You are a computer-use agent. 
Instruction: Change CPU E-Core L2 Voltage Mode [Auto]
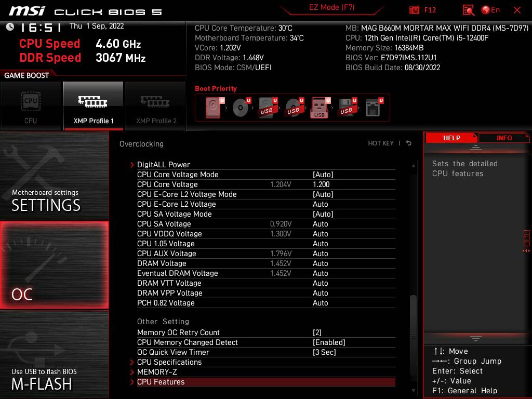323,194
